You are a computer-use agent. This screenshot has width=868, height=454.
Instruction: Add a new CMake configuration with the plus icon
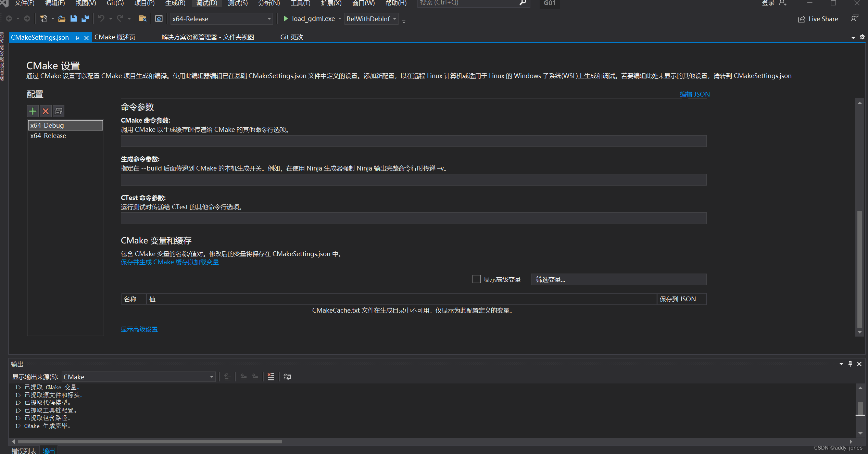[33, 111]
